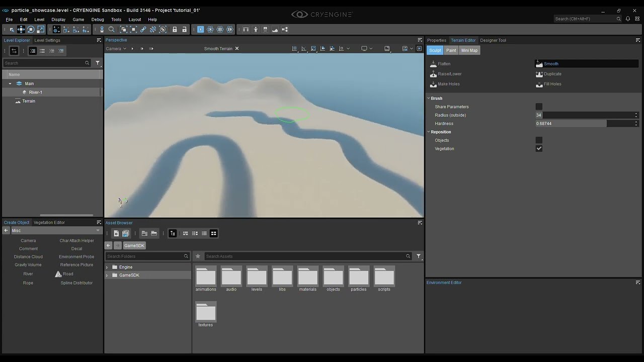Select the Raise/Lower brush tool

445,74
